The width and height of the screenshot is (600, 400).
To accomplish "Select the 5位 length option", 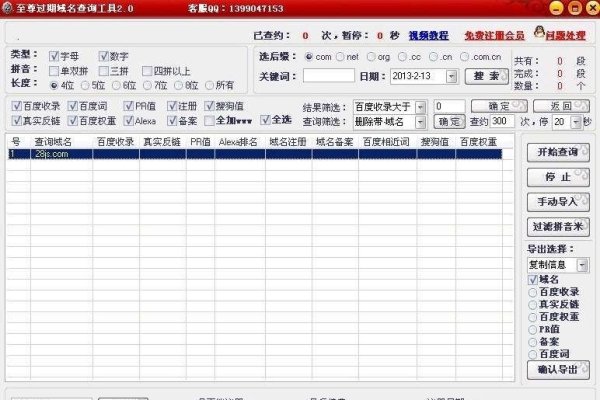I will [85, 85].
